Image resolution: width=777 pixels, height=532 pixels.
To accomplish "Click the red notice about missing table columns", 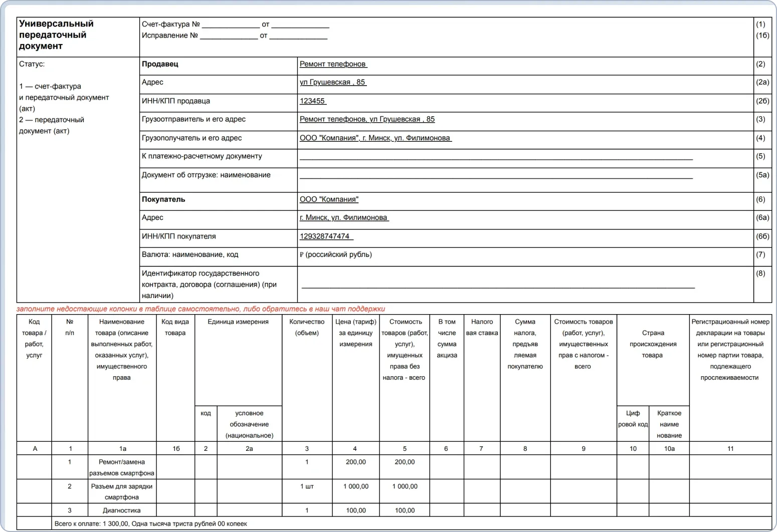I will coord(201,309).
